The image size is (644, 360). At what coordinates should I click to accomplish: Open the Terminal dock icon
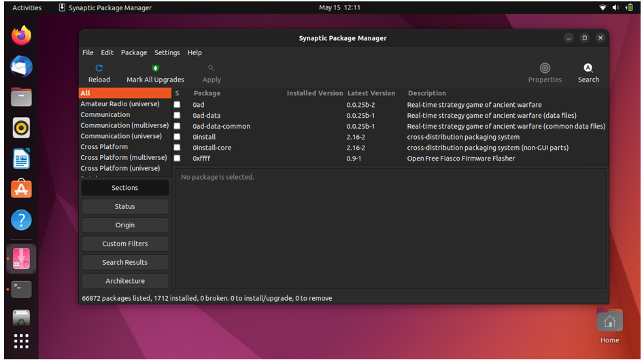tap(21, 289)
